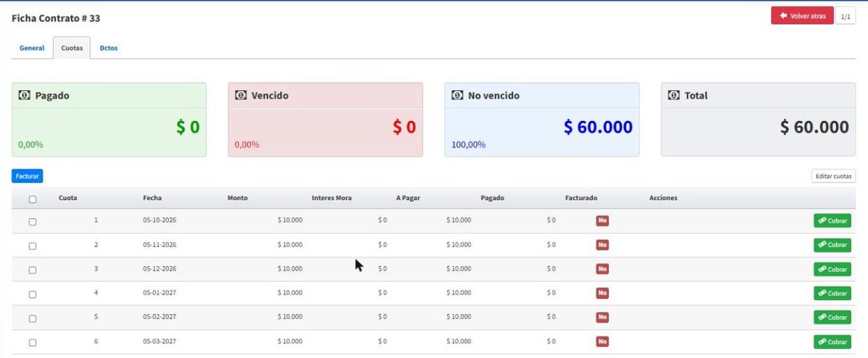Click the Editar cuotas button
The image size is (868, 358).
coord(834,176)
